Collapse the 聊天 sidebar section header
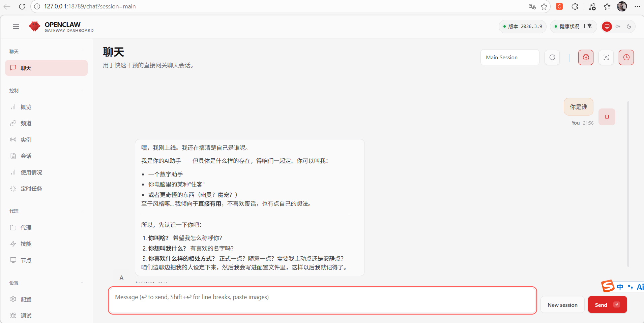 46,52
